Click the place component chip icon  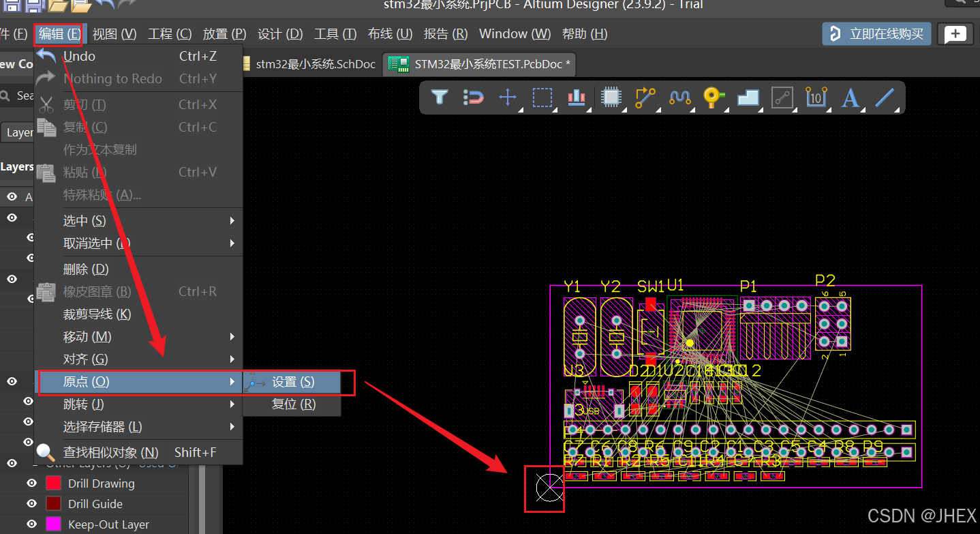[x=611, y=98]
